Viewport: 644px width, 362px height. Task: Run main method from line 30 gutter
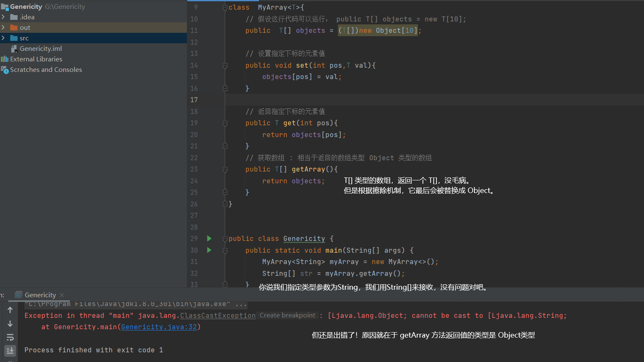click(209, 250)
